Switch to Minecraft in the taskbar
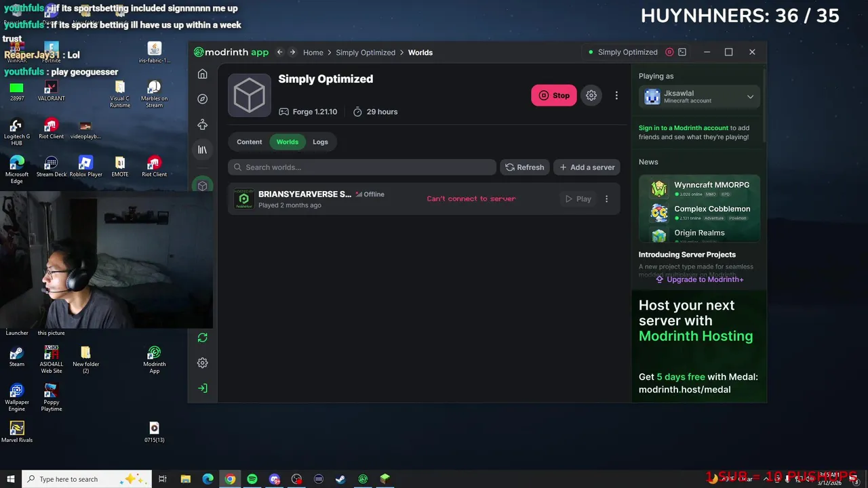This screenshot has width=868, height=488. (x=384, y=479)
